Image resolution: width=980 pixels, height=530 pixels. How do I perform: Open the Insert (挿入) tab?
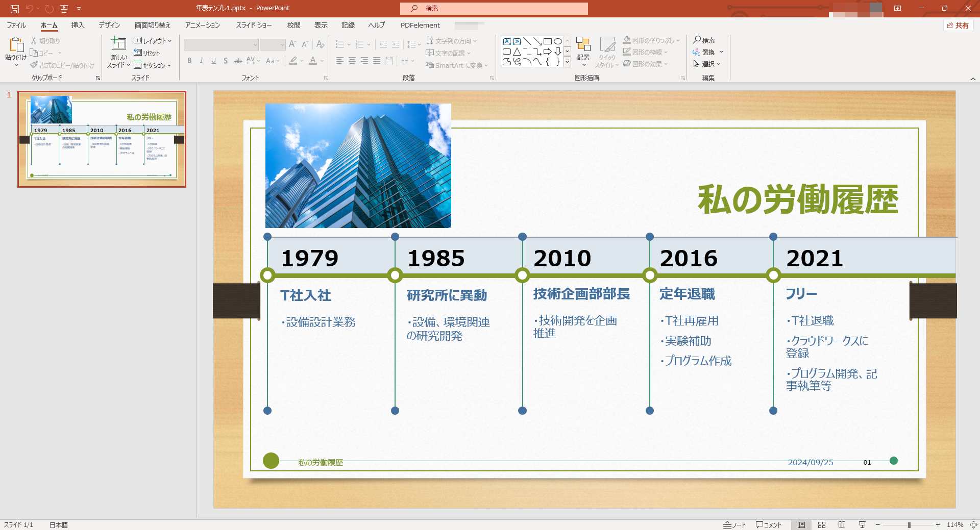click(x=78, y=25)
